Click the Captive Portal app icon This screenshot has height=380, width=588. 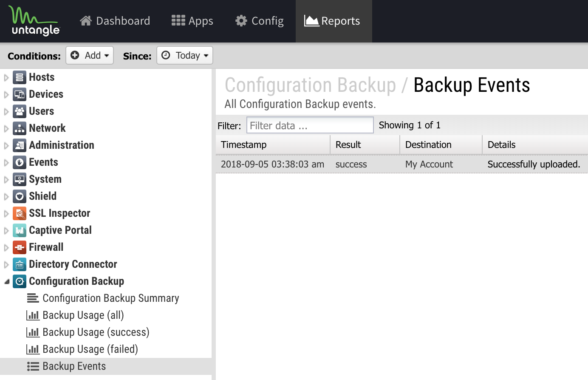[x=20, y=230]
